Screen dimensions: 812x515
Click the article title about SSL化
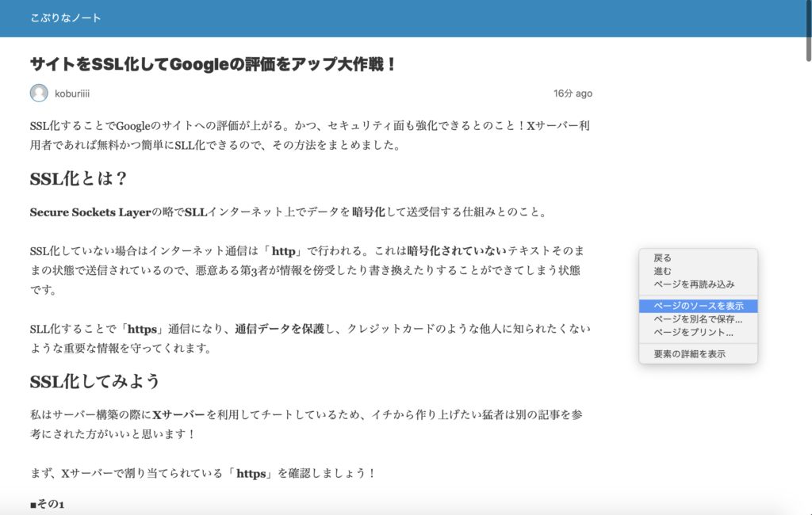pyautogui.click(x=213, y=64)
